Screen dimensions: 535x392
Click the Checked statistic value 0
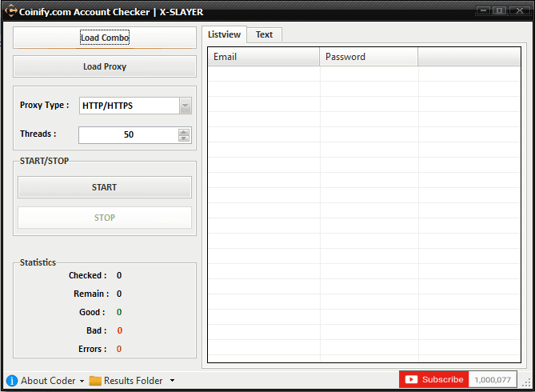pyautogui.click(x=119, y=275)
